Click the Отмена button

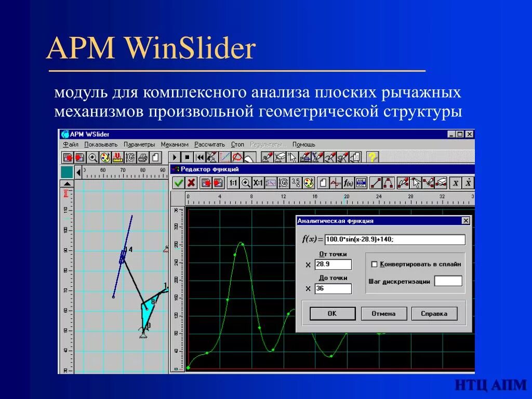[x=384, y=314]
